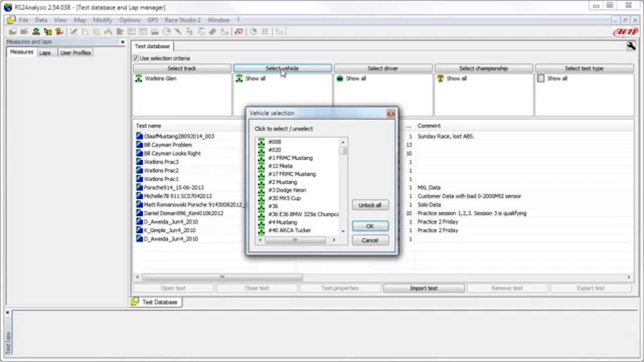
Task: Click the Select track button
Action: point(182,68)
